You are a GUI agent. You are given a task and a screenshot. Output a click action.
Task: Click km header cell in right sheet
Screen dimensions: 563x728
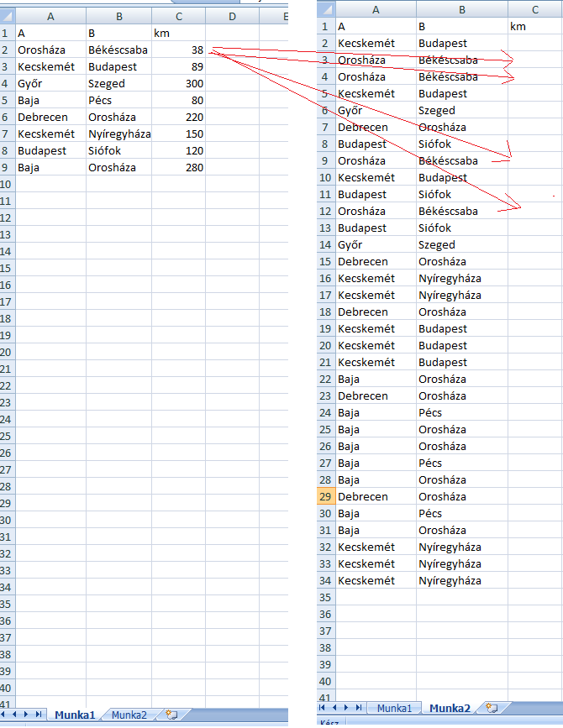(535, 27)
